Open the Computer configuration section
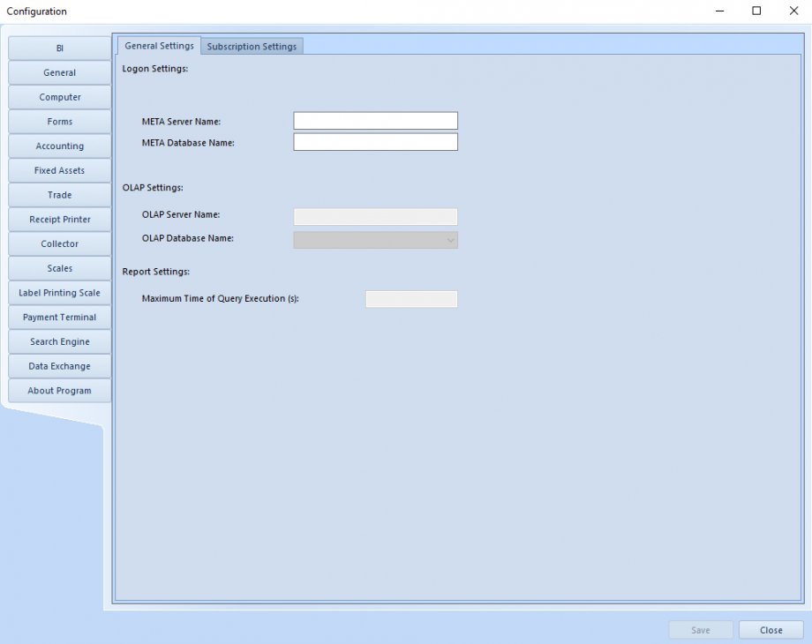This screenshot has height=644, width=812. (x=59, y=97)
